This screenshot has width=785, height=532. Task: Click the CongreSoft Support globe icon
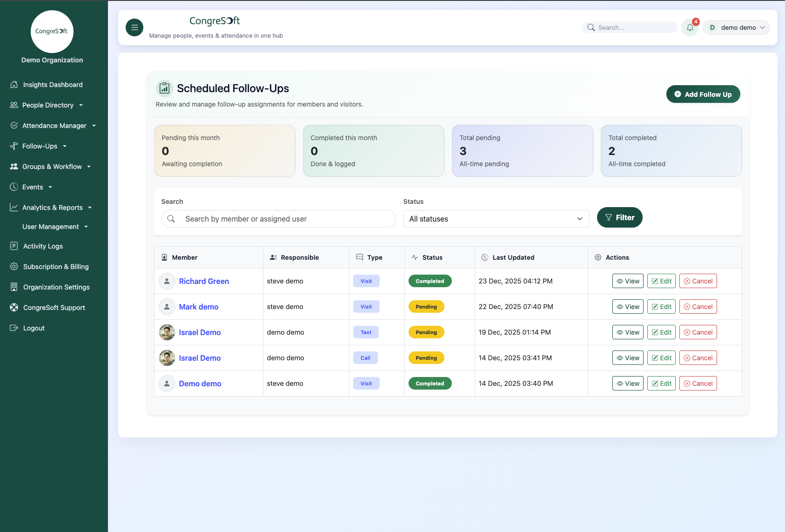click(x=14, y=307)
